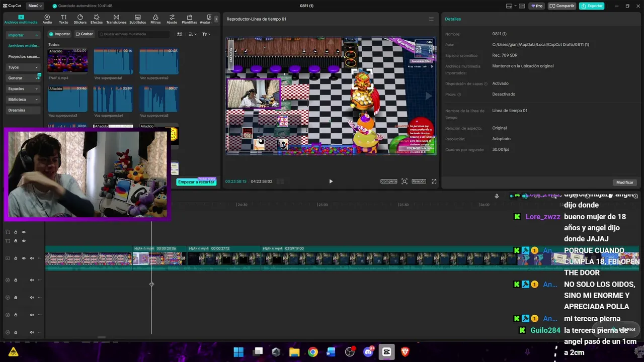
Task: Select the Voz superpuesta1 audio clip
Action: 113,60
